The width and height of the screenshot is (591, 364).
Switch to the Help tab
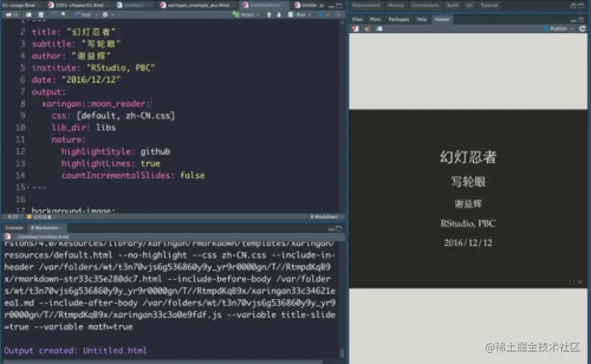[421, 19]
